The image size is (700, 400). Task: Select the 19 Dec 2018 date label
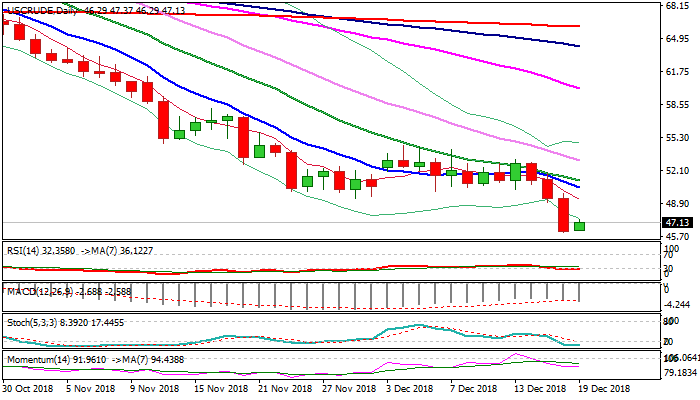pos(601,387)
